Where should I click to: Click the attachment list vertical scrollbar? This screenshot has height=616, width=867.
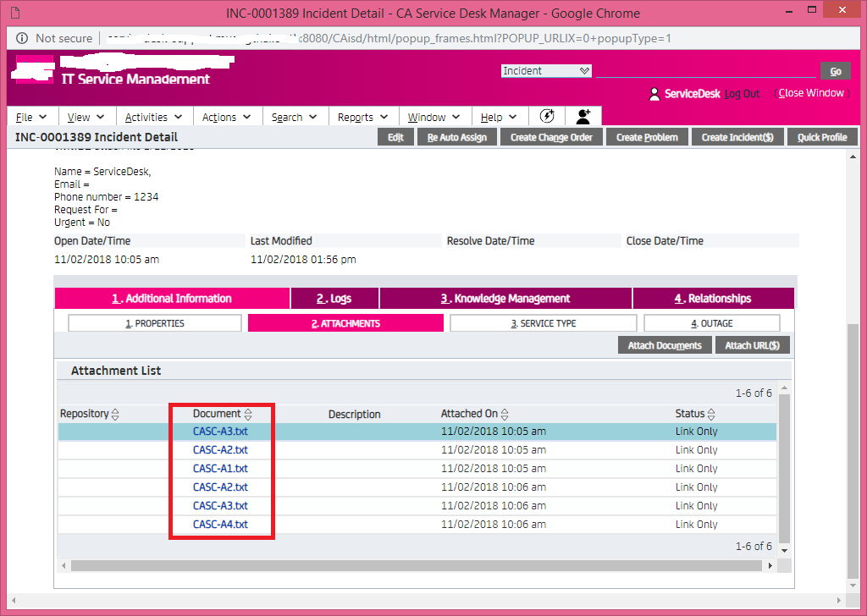point(784,469)
